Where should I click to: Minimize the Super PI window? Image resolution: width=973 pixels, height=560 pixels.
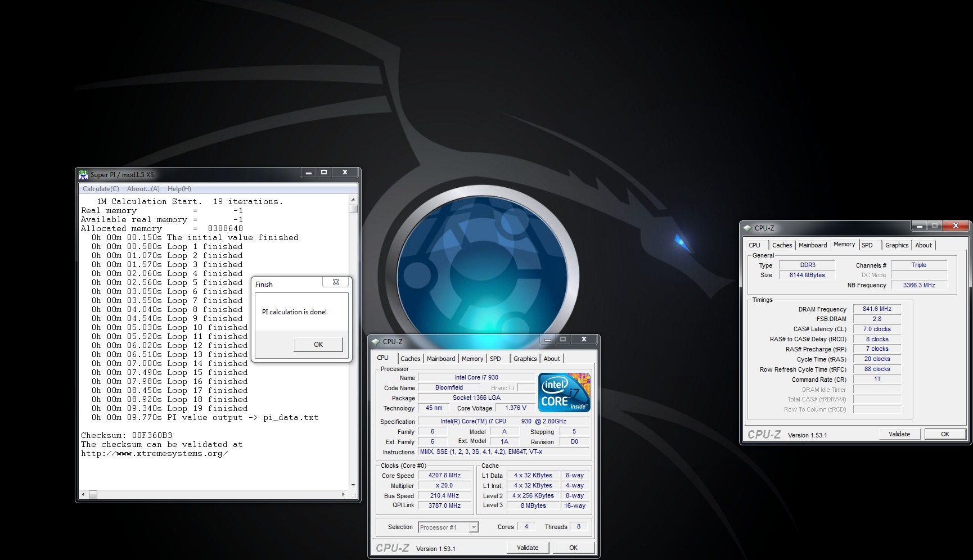click(308, 173)
